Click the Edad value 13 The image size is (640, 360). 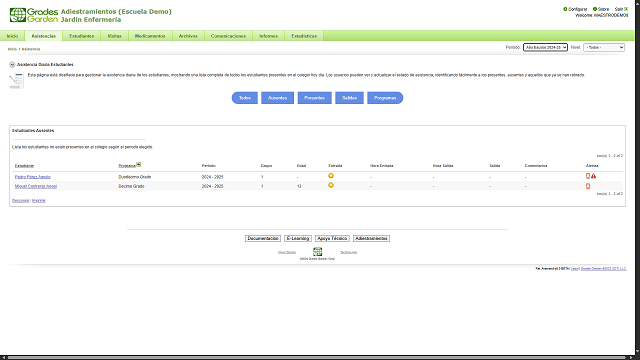tap(299, 186)
